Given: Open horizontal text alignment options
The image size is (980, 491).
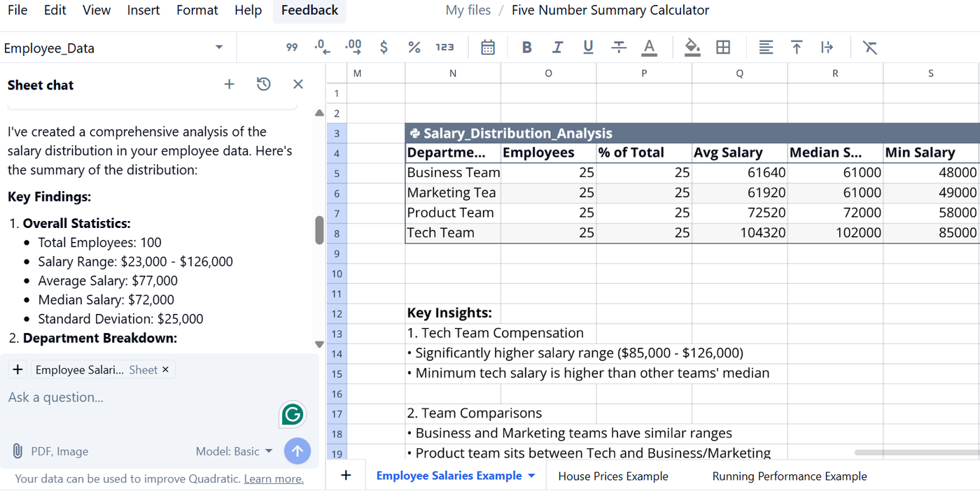Looking at the screenshot, I should click(x=766, y=48).
